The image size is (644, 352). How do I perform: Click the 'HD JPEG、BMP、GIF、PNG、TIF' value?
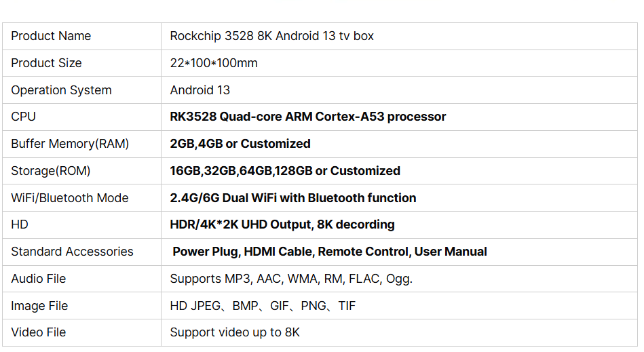coord(262,306)
